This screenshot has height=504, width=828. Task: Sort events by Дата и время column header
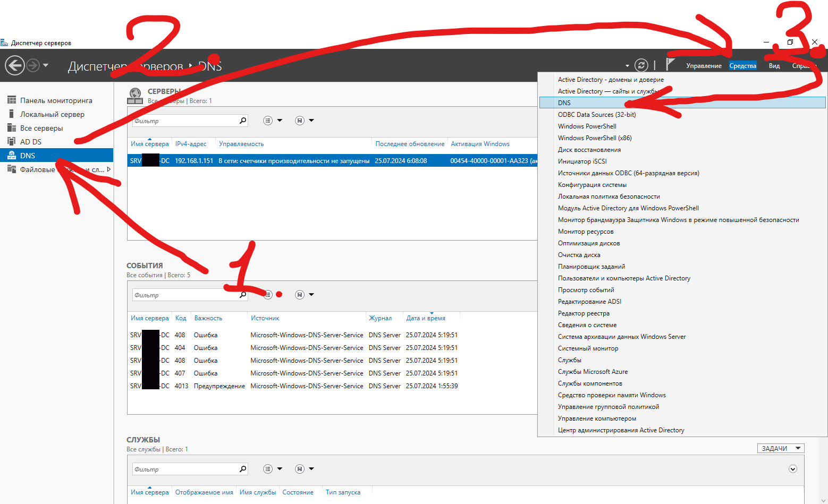coord(426,318)
